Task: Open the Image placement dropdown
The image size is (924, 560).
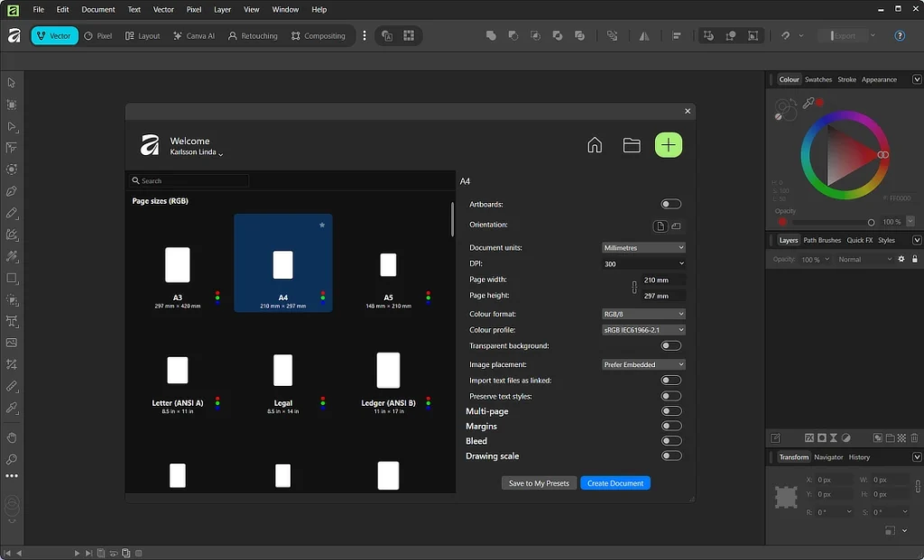Action: click(x=642, y=364)
